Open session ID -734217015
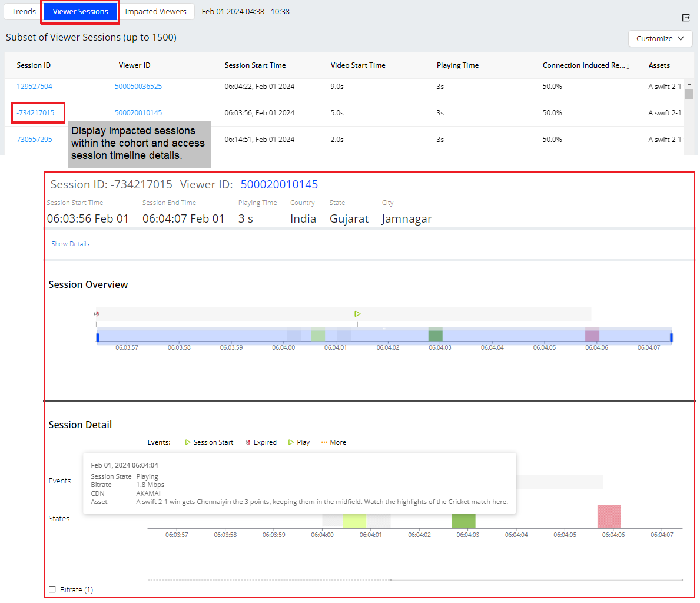Image resolution: width=700 pixels, height=603 pixels. 35,113
